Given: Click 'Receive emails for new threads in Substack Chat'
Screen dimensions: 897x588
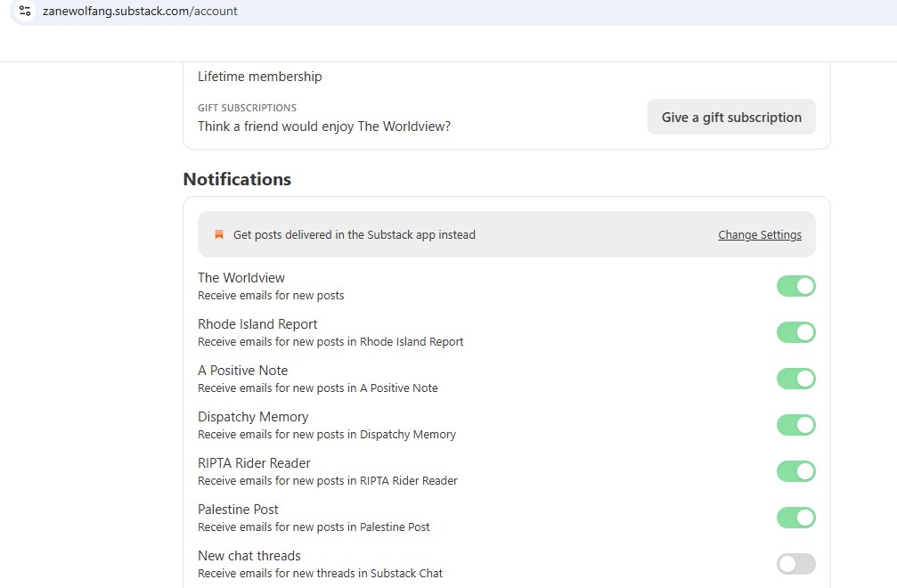Looking at the screenshot, I should 321,574.
